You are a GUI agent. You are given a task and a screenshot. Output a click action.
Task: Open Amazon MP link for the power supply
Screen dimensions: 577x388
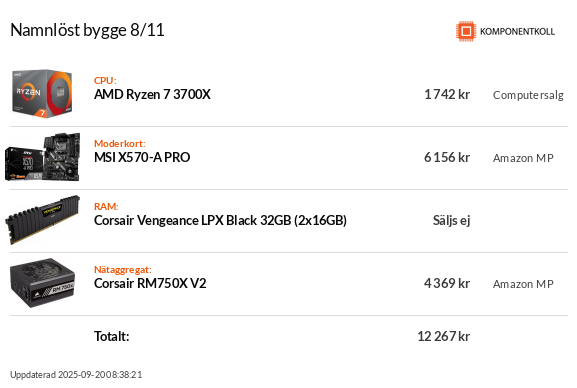coord(523,284)
